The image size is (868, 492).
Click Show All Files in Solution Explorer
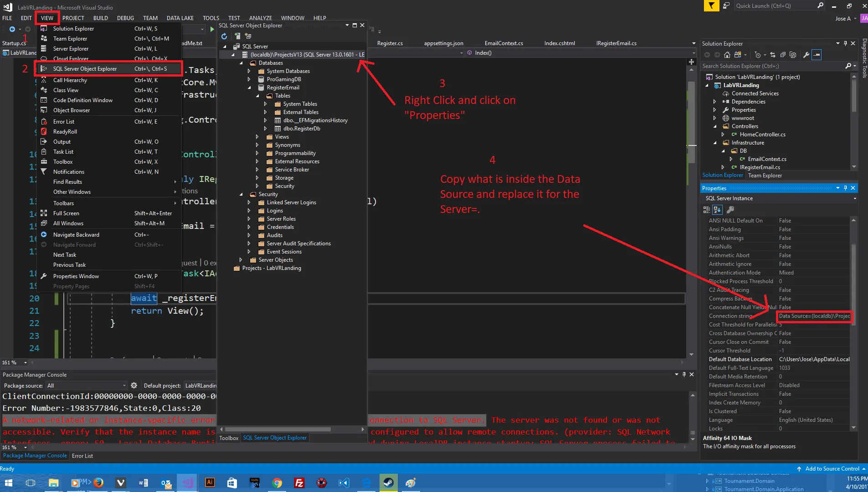click(x=793, y=55)
